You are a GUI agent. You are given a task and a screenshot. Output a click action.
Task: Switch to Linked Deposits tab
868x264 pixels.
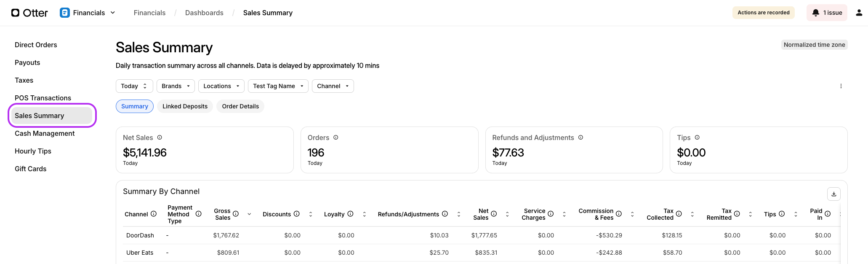coord(185,106)
